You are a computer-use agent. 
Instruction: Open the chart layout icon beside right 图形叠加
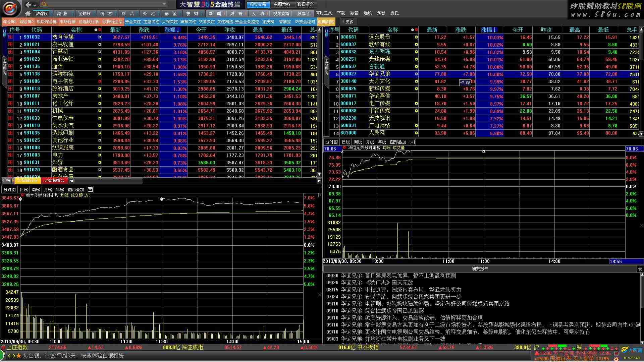tap(412, 142)
